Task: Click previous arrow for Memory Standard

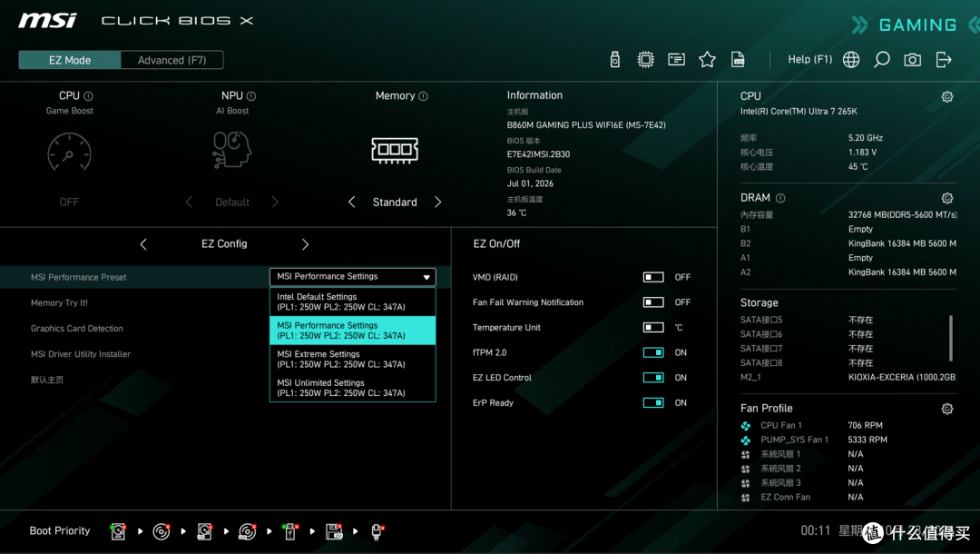Action: [x=351, y=202]
